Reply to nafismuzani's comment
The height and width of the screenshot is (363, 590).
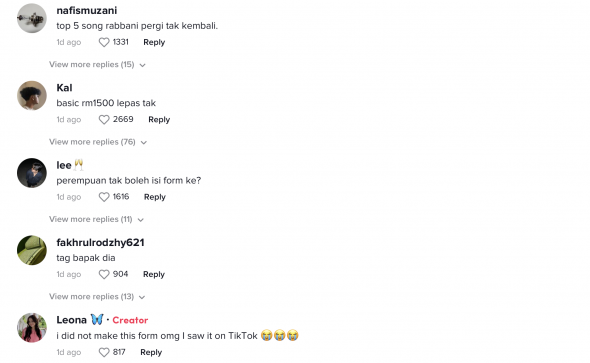point(154,42)
